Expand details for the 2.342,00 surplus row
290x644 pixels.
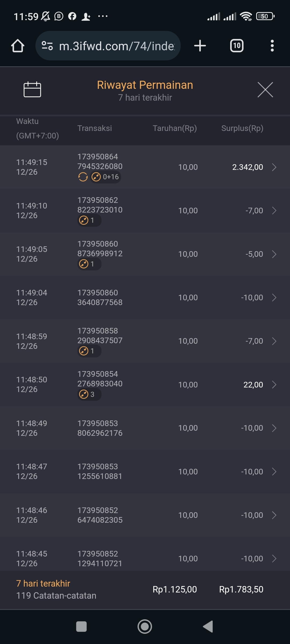pos(274,167)
